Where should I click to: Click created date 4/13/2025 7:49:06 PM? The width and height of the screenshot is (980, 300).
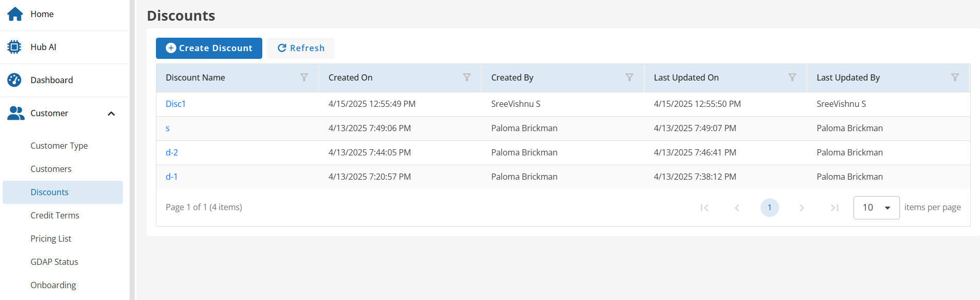(x=370, y=128)
